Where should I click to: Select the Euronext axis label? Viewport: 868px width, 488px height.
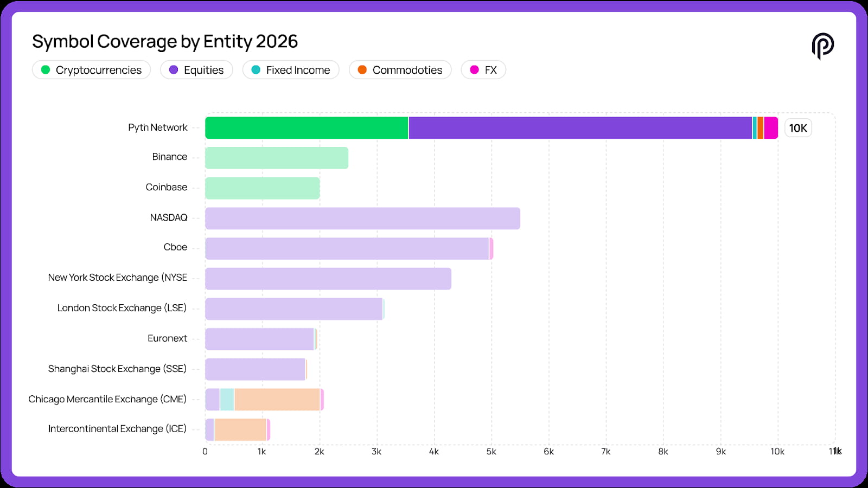pyautogui.click(x=167, y=338)
